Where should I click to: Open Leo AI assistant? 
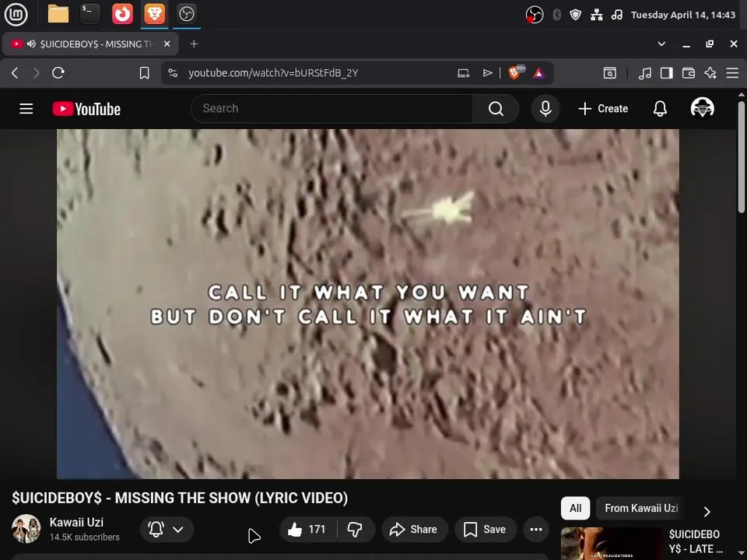710,73
